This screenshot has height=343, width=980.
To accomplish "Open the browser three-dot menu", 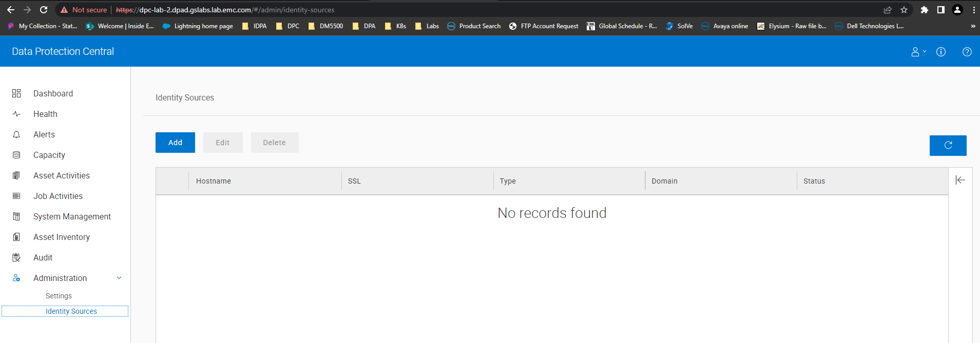I will [974, 10].
